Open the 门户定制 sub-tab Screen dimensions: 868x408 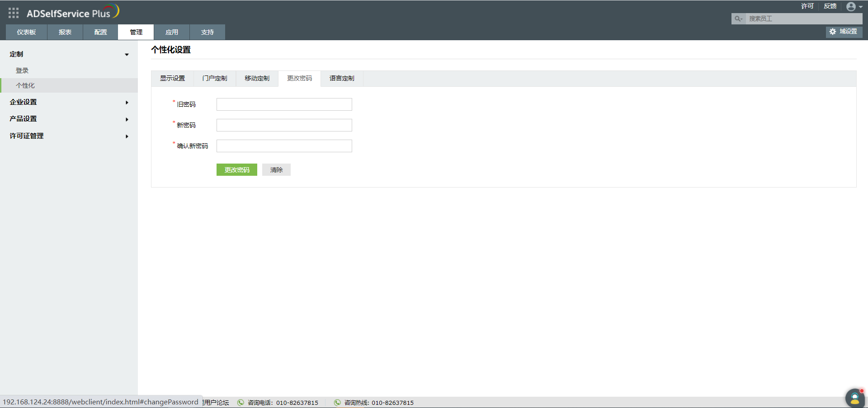coord(215,79)
